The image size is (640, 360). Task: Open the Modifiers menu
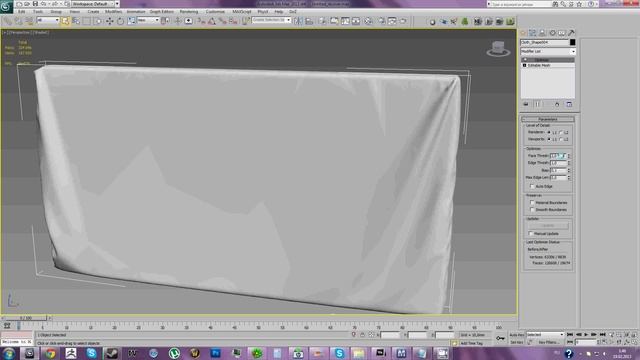coord(113,12)
